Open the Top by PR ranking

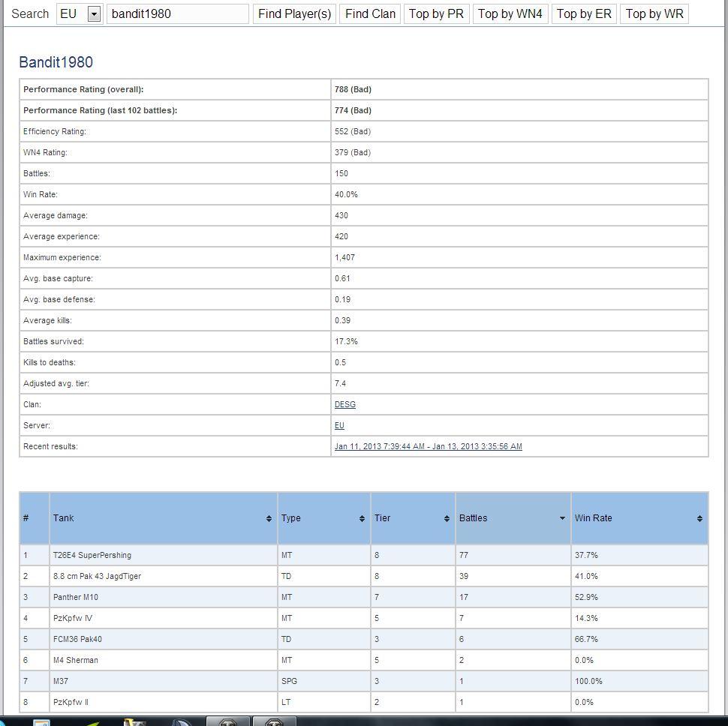tap(437, 14)
